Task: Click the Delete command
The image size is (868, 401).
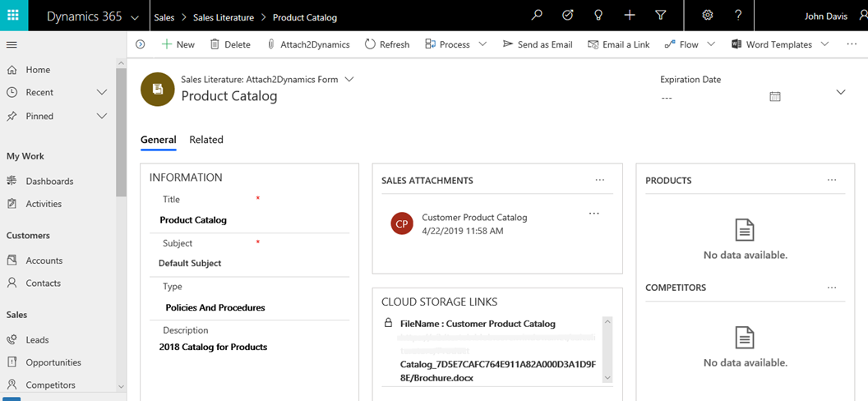Action: [x=230, y=44]
